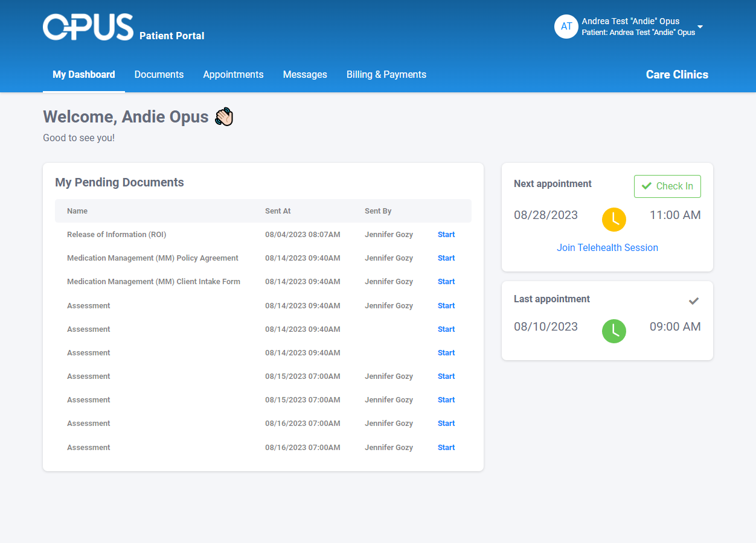Select the Billing & Payments tab
This screenshot has height=543, width=756.
[x=386, y=75]
